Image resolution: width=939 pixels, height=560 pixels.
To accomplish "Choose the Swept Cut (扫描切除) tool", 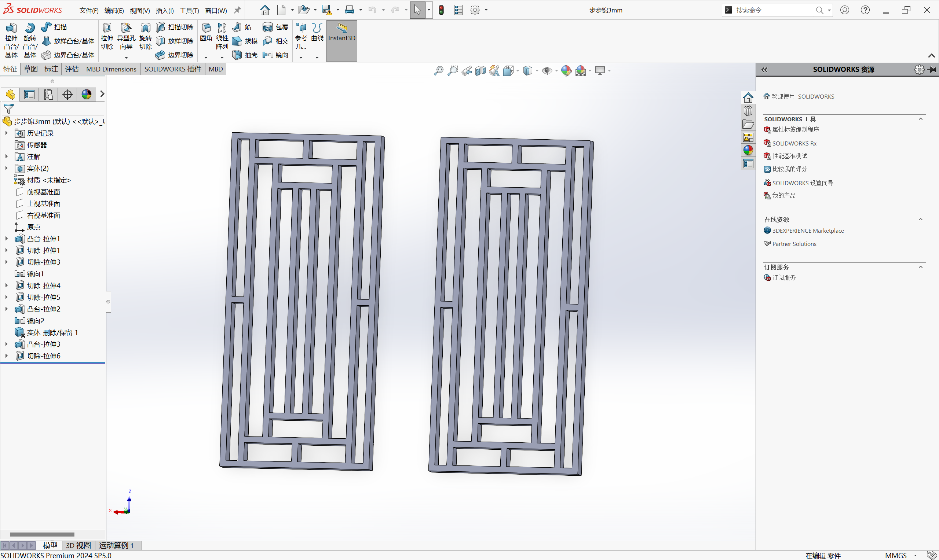I will coord(175,27).
